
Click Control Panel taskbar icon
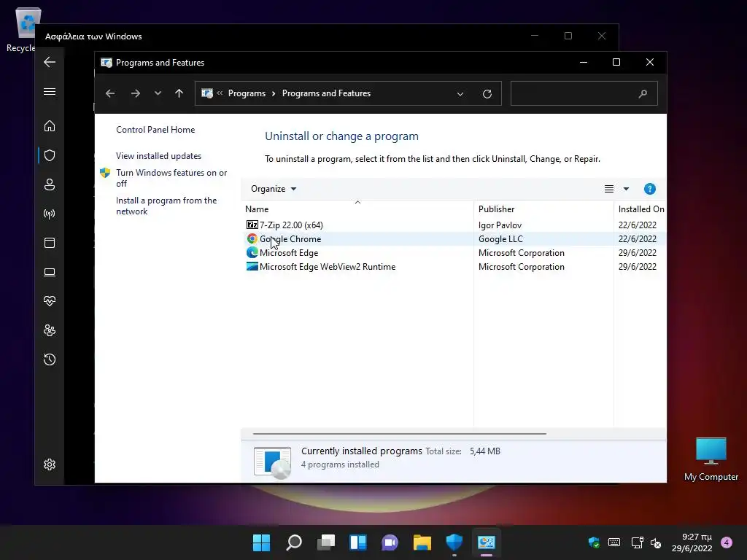pos(487,542)
